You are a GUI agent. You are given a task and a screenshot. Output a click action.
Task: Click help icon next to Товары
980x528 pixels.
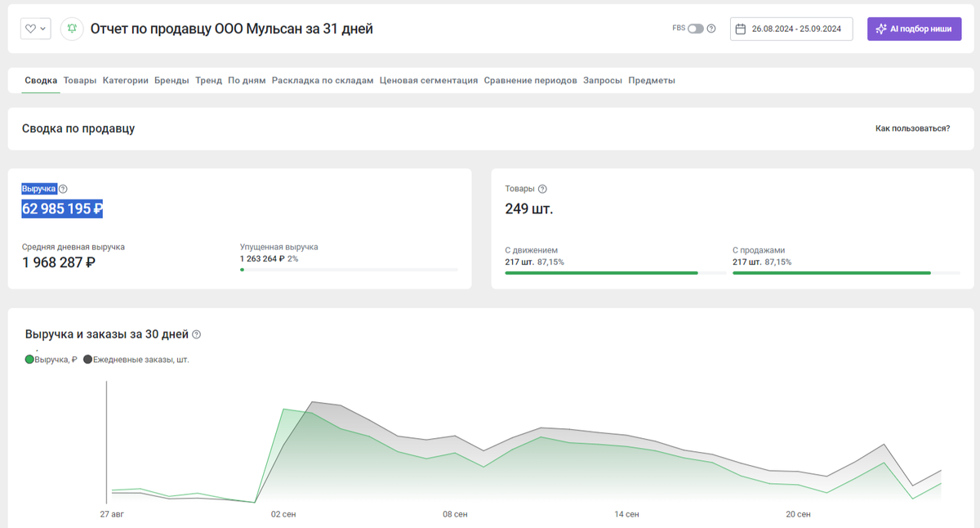tap(542, 189)
